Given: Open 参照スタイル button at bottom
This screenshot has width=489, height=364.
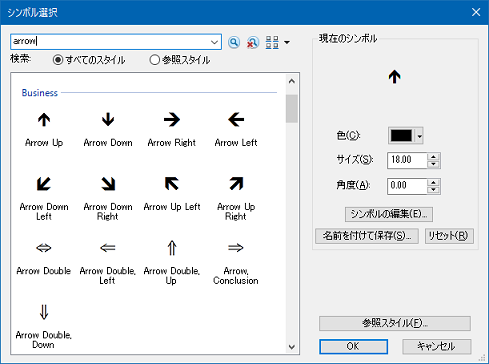Looking at the screenshot, I should click(395, 323).
